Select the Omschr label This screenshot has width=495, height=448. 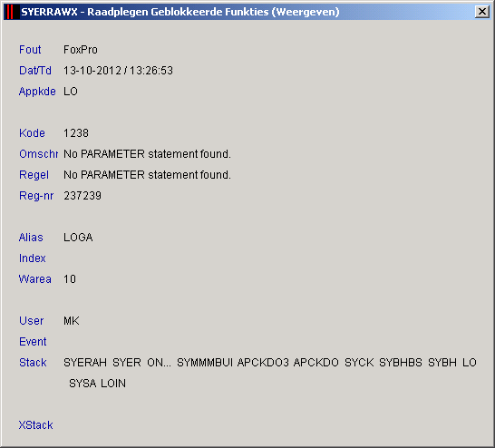tap(38, 154)
